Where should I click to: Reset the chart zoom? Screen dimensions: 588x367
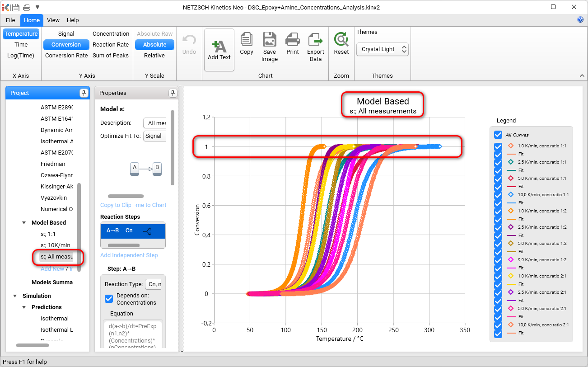(x=341, y=40)
